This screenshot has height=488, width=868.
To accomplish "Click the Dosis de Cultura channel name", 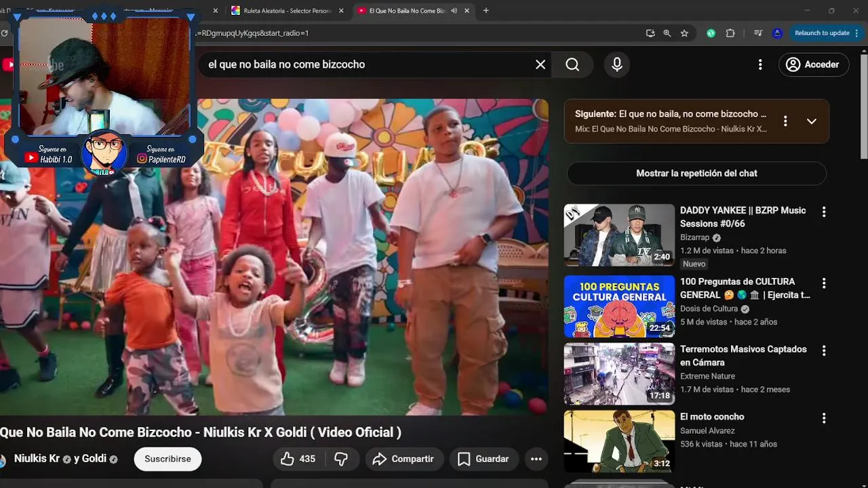I will tap(709, 308).
